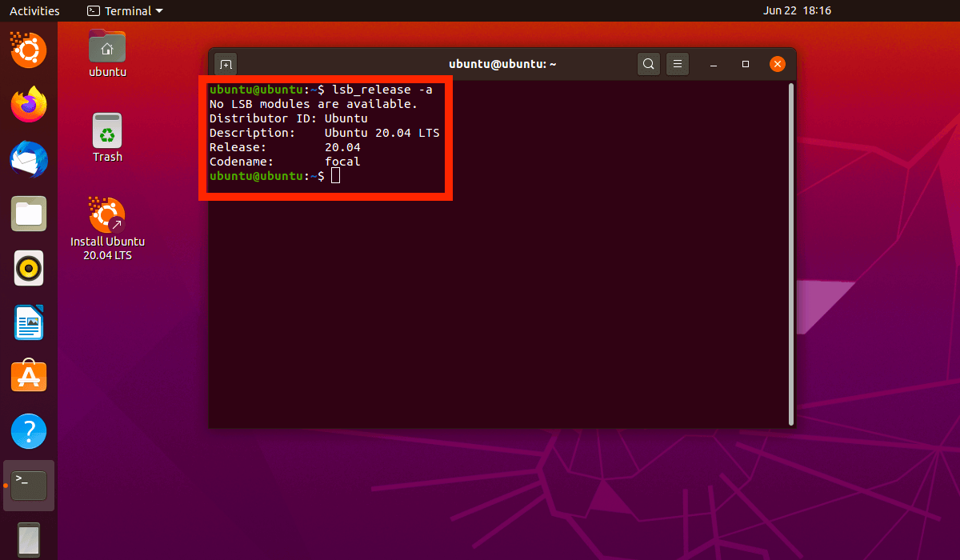Minimize the terminal window
Viewport: 960px width, 560px height.
(713, 64)
